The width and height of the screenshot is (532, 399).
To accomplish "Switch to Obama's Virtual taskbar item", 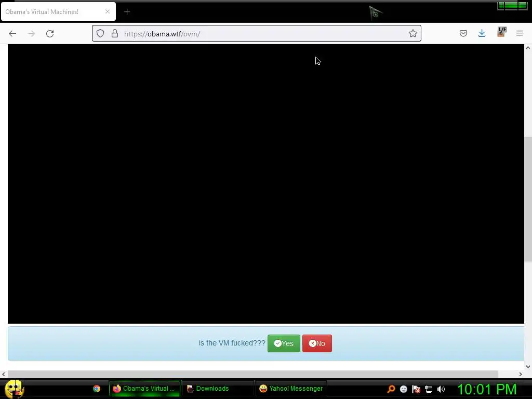I will coord(144,389).
